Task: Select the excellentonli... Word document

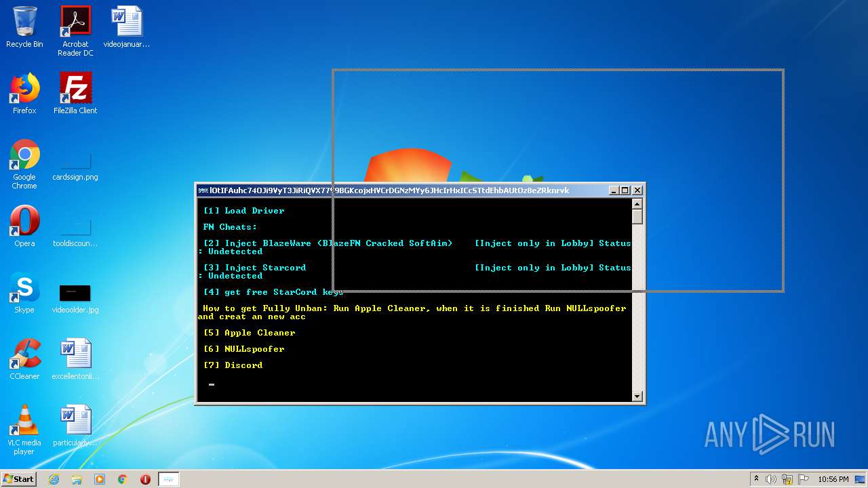Action: [x=75, y=360]
